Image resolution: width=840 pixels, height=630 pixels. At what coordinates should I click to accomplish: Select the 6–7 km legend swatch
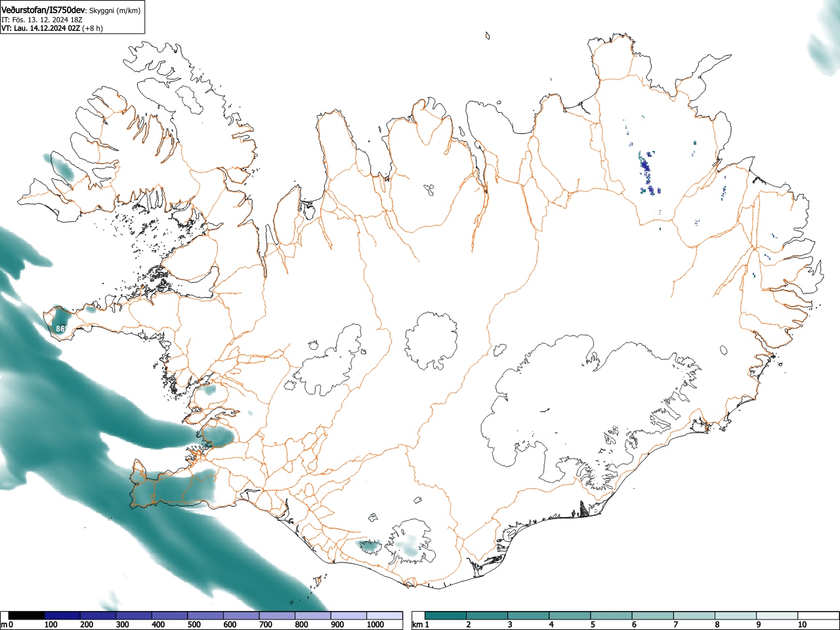654,616
